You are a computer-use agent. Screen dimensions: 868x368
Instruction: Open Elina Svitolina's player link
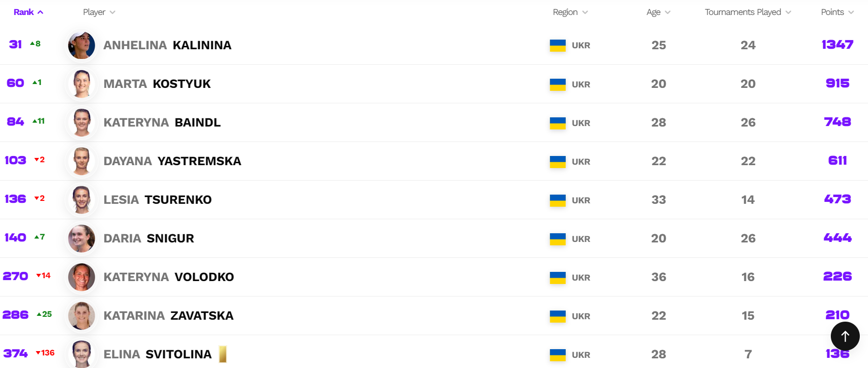[157, 354]
